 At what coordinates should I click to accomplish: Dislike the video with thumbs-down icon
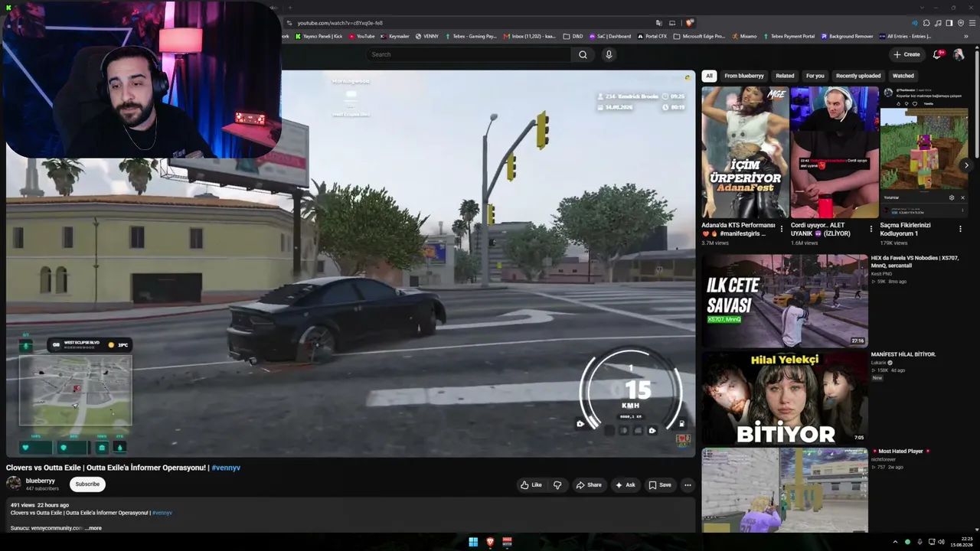point(557,485)
